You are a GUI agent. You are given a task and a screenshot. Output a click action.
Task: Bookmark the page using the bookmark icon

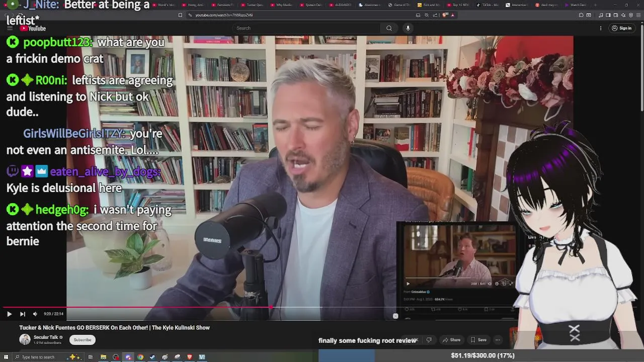180,15
